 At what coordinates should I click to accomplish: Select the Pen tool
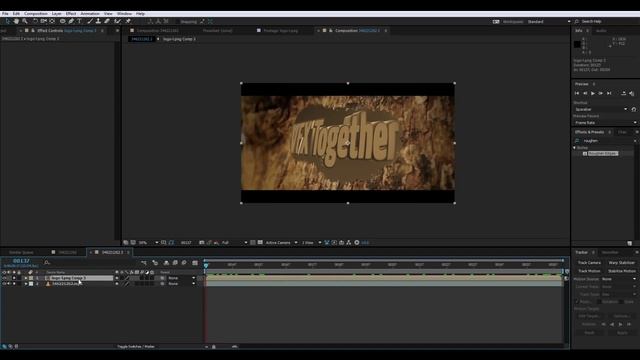coord(71,21)
